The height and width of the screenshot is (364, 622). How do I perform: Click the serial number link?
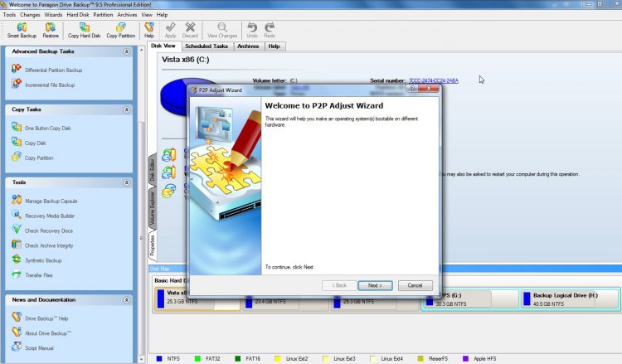pos(434,80)
